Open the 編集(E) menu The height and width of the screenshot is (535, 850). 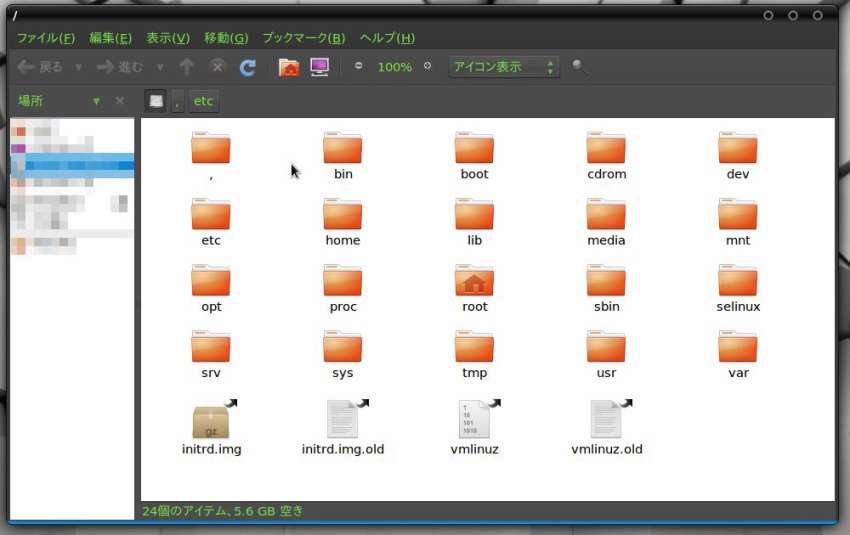pos(111,38)
